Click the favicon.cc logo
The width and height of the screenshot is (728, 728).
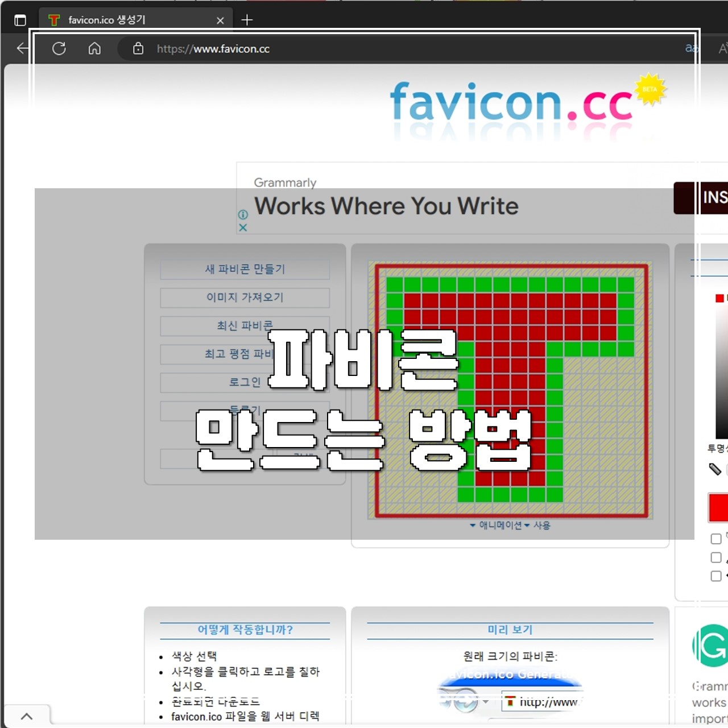coord(511,101)
